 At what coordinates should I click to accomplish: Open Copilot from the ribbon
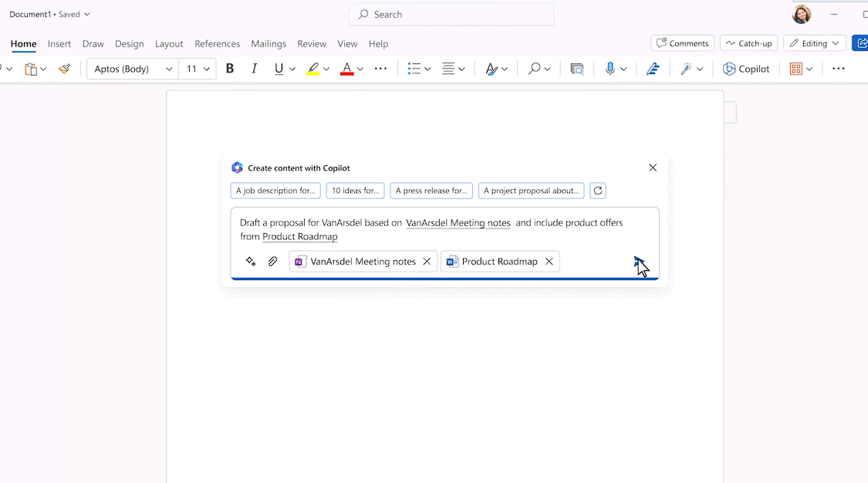point(746,69)
